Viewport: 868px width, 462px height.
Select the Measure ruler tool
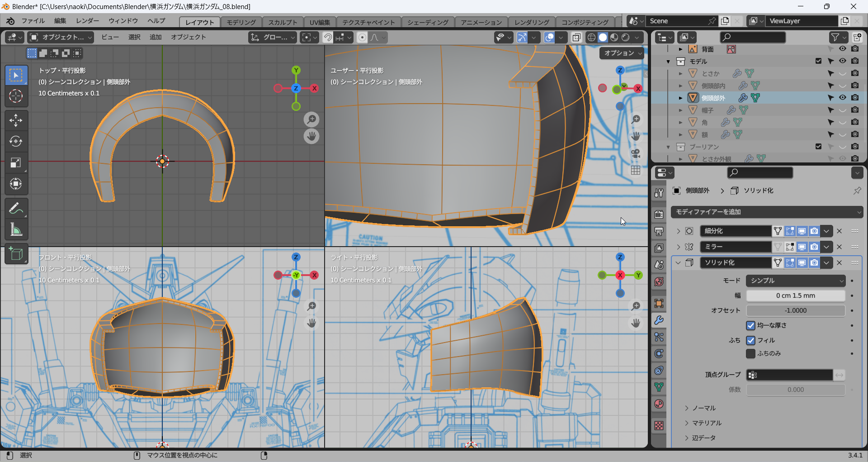click(16, 230)
